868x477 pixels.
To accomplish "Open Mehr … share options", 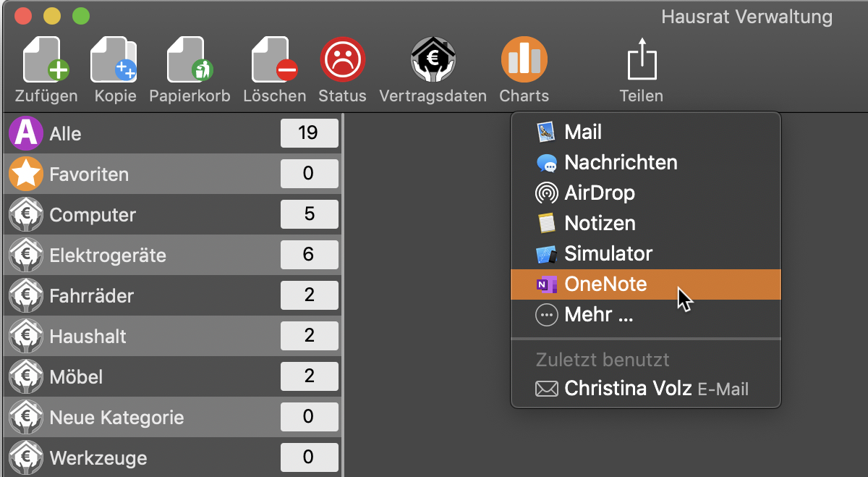I will click(x=646, y=315).
